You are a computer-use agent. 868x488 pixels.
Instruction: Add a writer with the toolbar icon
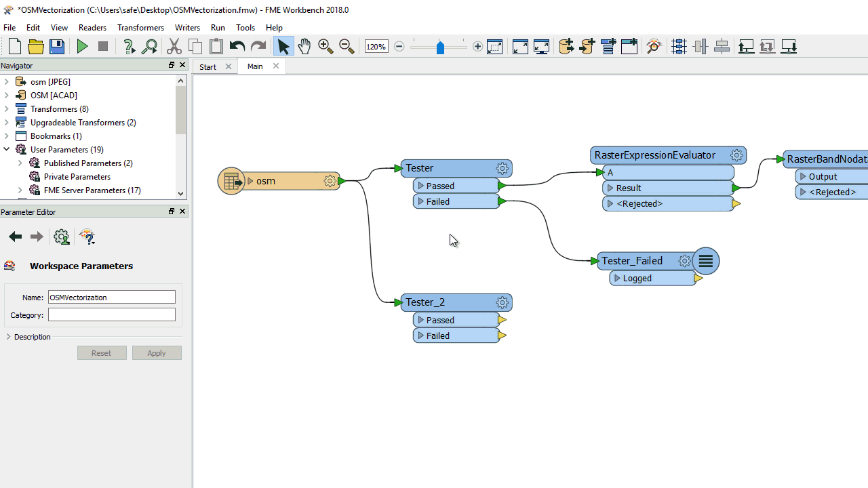click(587, 47)
